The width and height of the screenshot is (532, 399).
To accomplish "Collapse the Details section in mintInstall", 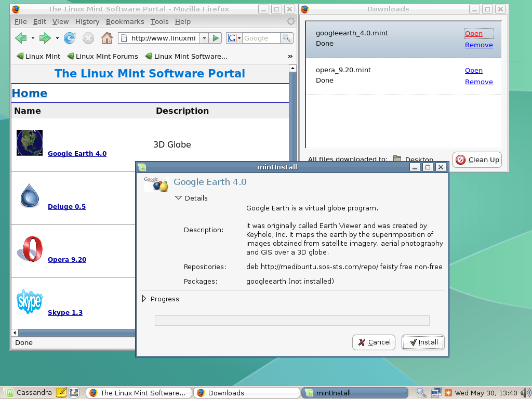I will (x=179, y=198).
